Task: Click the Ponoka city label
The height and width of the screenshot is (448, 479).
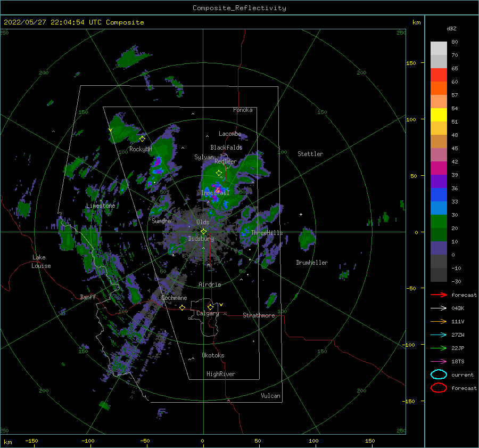Action: [x=243, y=110]
